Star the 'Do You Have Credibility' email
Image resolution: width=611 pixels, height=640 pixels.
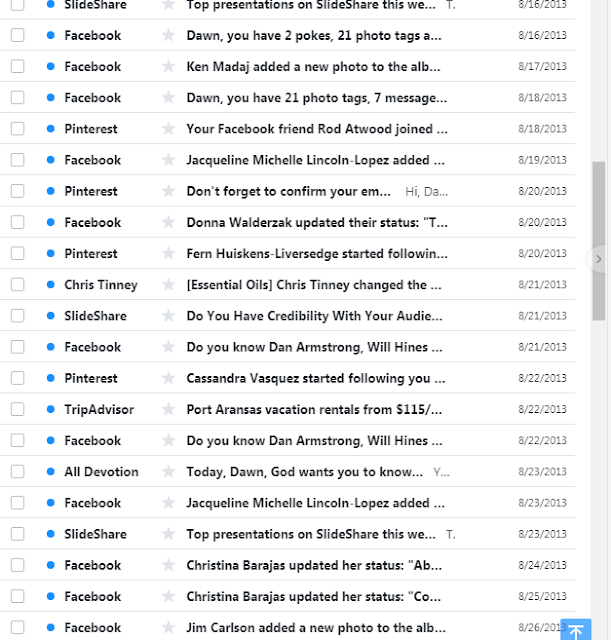(x=168, y=316)
